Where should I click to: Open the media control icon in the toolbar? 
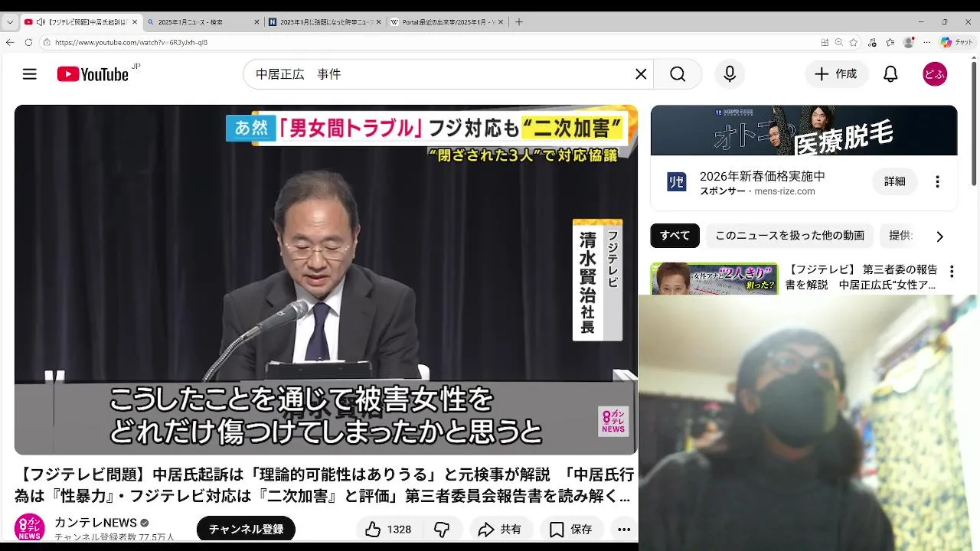coord(874,42)
